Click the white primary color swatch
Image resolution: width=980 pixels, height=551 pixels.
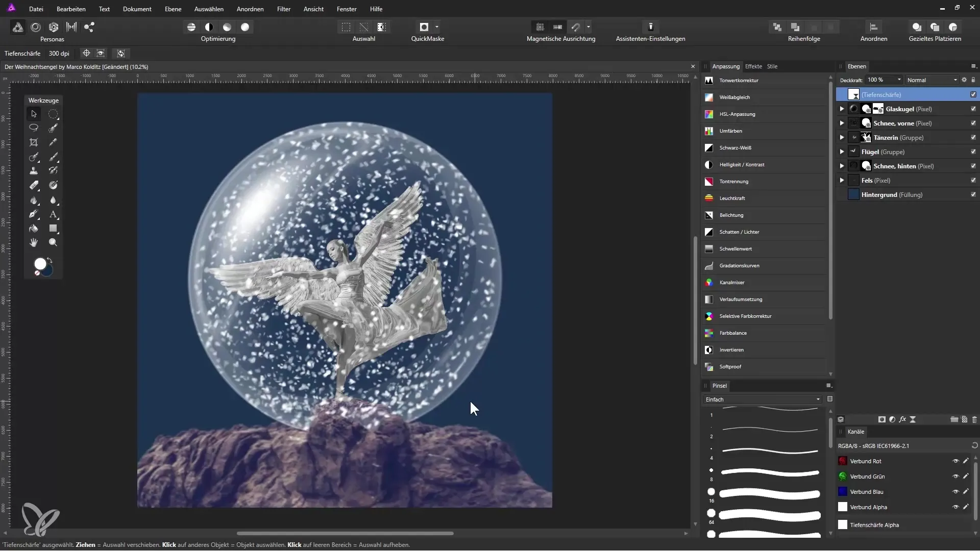40,263
